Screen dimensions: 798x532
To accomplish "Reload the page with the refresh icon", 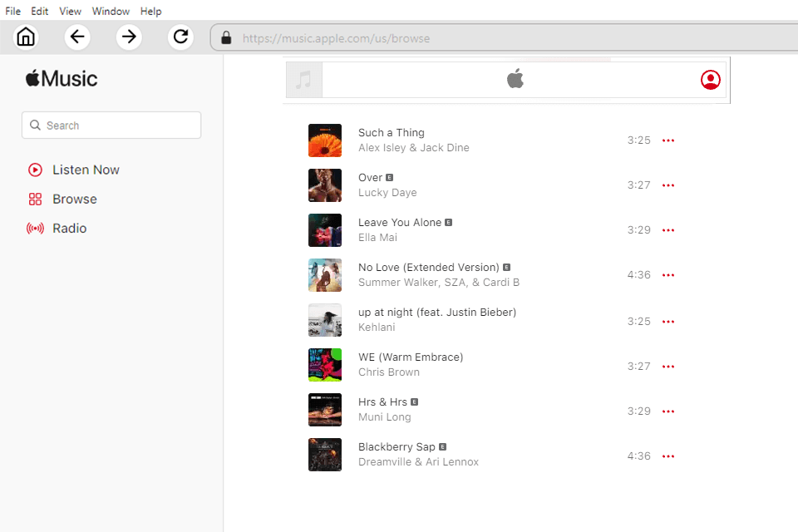I will (180, 37).
